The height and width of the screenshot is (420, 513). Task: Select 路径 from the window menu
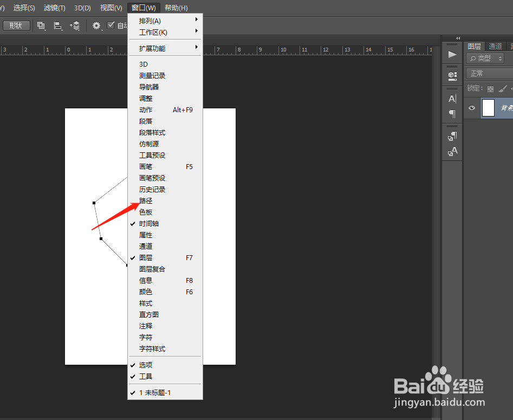145,201
